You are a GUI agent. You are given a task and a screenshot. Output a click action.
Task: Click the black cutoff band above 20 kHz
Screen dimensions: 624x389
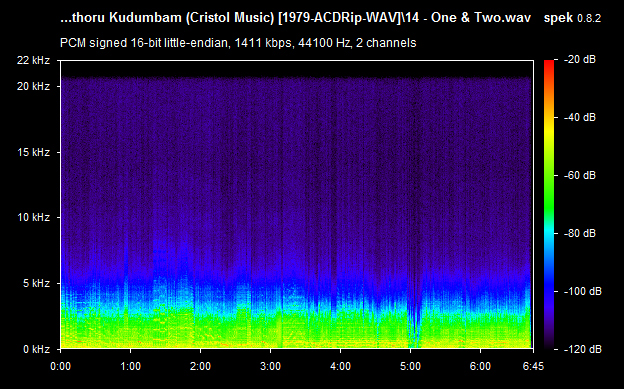click(296, 69)
